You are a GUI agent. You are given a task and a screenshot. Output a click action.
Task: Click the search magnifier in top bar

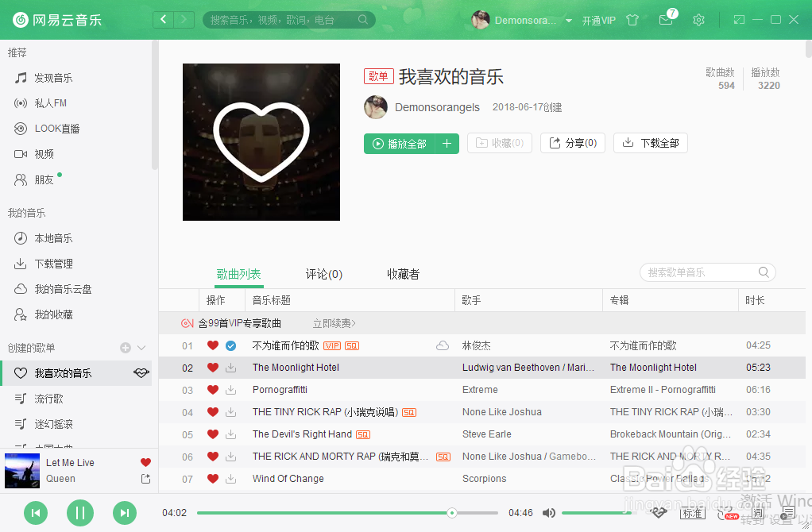click(363, 20)
